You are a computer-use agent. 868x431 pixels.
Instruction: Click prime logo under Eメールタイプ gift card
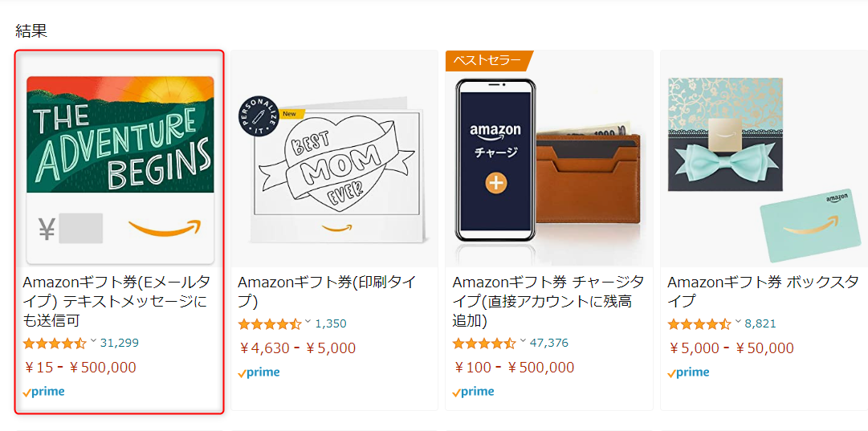pos(44,392)
